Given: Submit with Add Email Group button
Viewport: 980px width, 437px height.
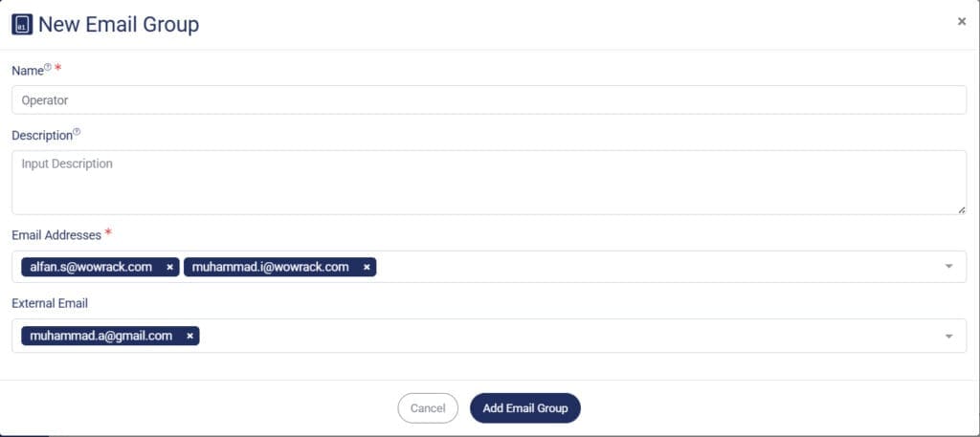Looking at the screenshot, I should point(524,408).
